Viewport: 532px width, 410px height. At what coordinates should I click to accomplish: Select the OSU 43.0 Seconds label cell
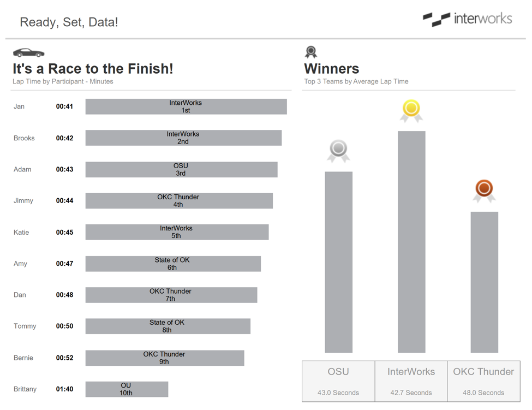click(x=338, y=381)
